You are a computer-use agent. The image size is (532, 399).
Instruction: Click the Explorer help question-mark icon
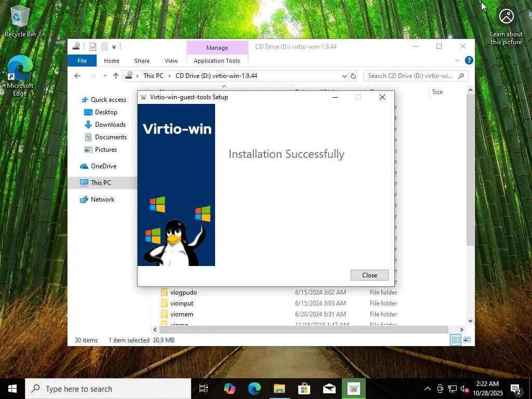tap(469, 60)
